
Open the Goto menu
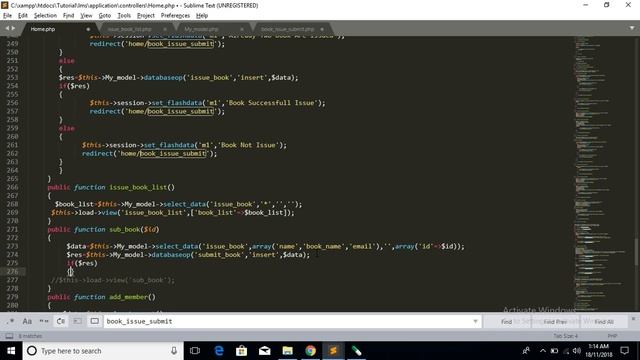point(104,16)
